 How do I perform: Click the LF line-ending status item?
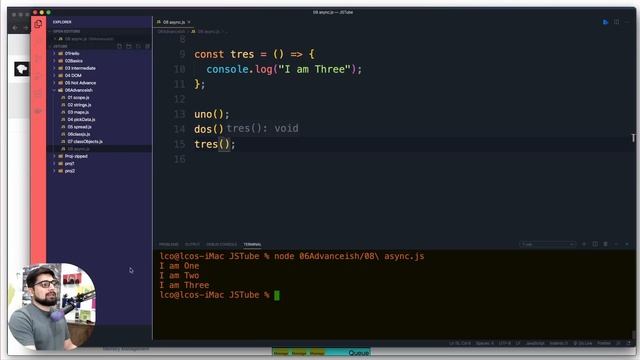pos(518,343)
